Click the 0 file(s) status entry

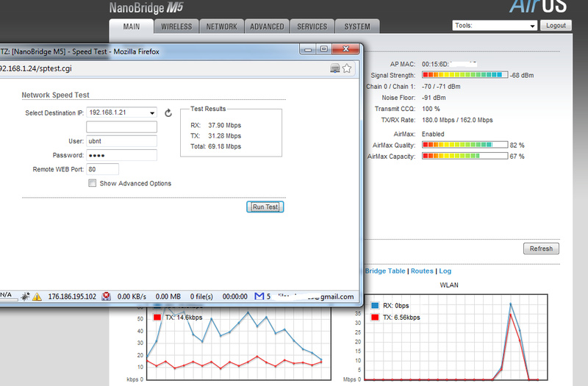coord(201,296)
